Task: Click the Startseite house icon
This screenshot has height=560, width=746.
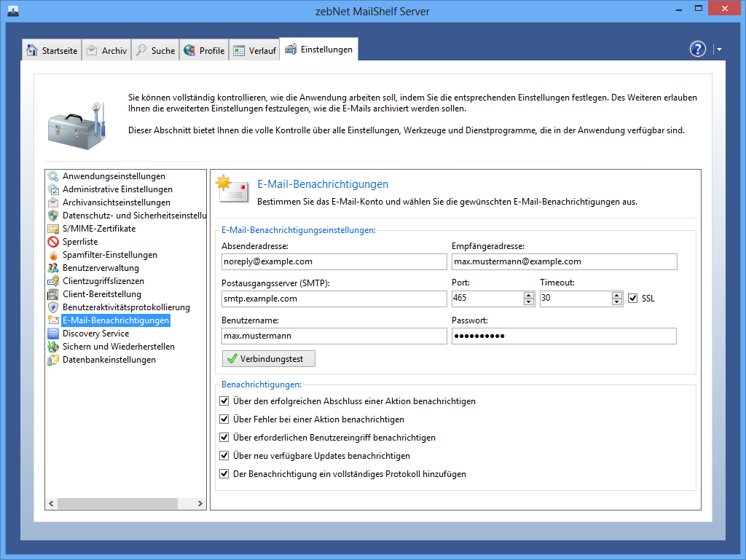Action: (x=32, y=50)
